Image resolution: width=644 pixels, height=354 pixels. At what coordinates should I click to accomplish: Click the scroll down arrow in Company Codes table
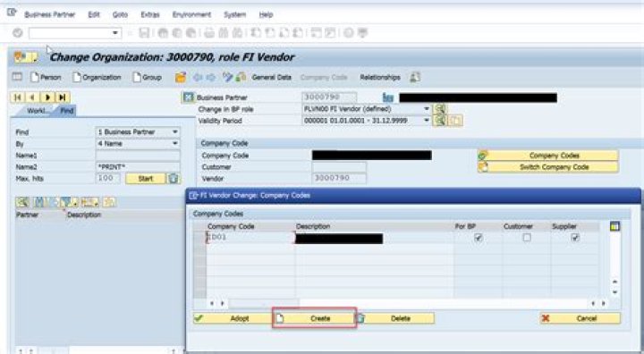coord(614,292)
